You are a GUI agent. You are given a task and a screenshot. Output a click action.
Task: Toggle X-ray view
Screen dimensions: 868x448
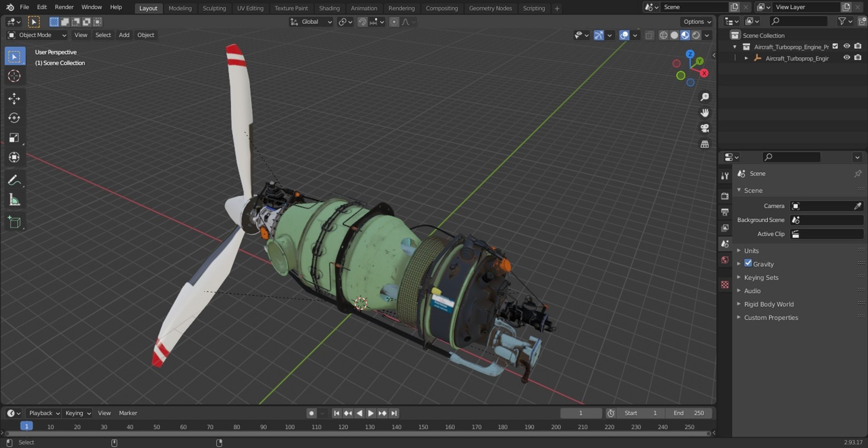649,35
